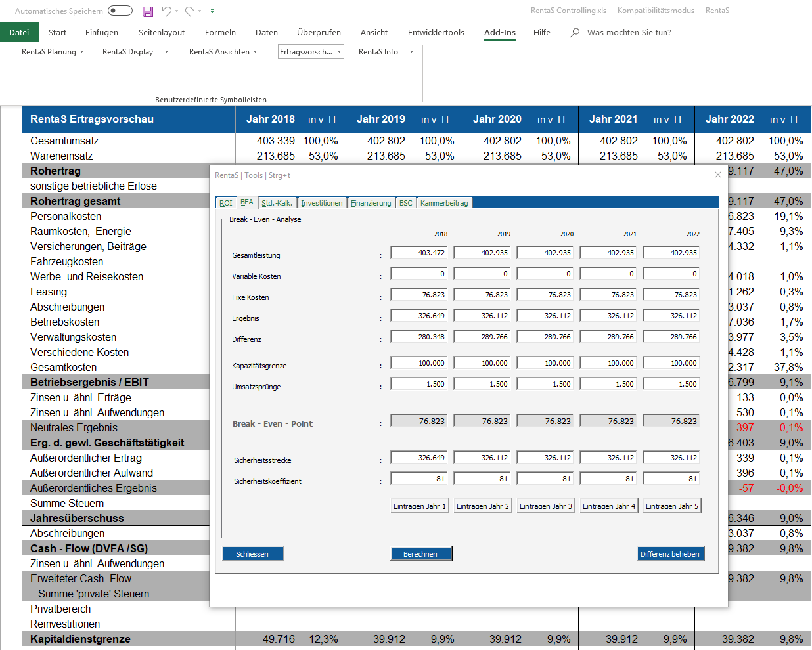Switch to the Entwicklertools ribbon tab

coord(436,32)
